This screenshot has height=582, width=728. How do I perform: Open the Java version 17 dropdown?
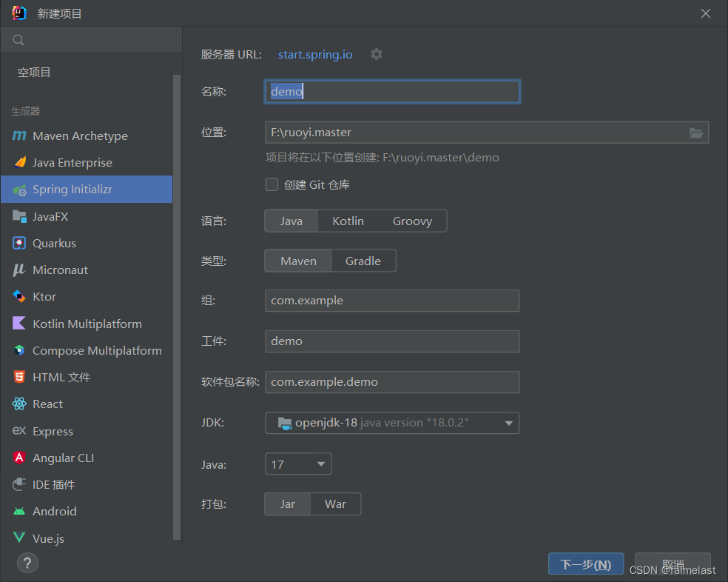[298, 464]
